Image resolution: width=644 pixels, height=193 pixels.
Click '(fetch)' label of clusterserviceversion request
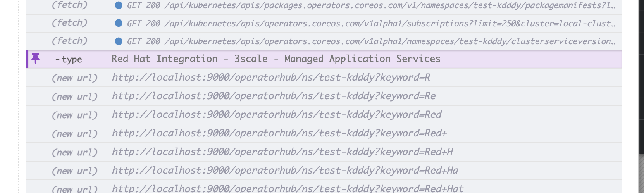70,41
